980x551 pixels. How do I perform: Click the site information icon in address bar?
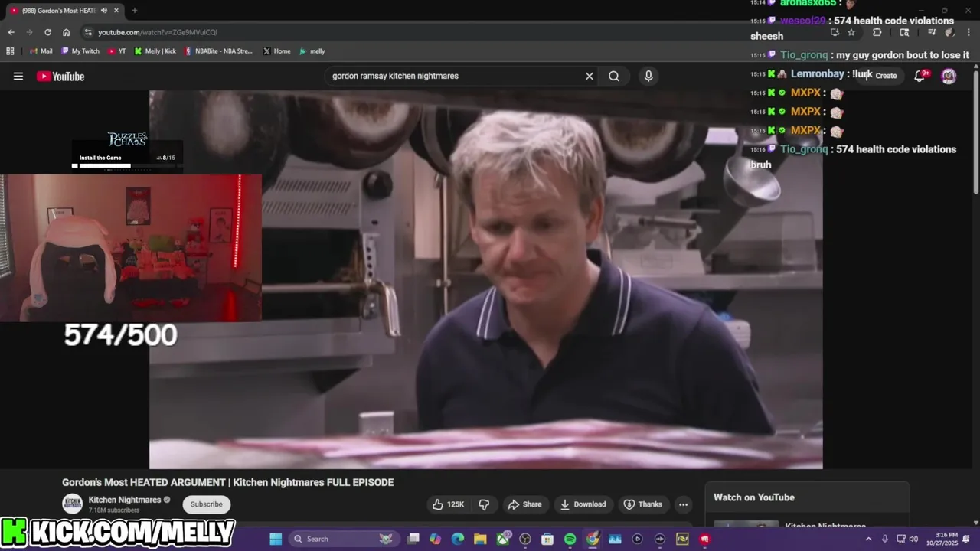[x=88, y=32]
